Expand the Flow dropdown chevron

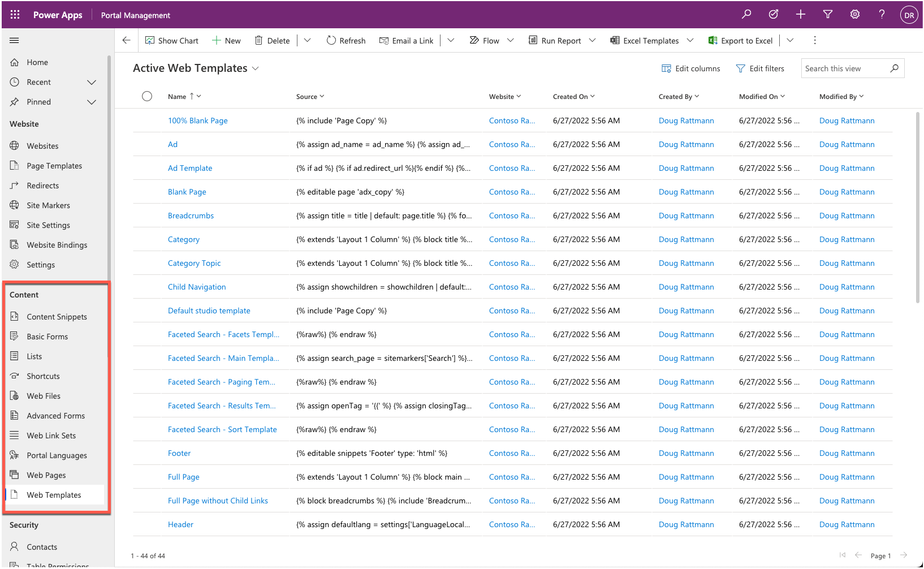point(511,40)
